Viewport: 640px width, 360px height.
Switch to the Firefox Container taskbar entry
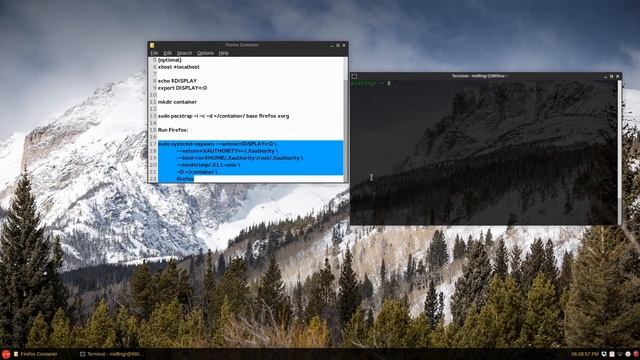pyautogui.click(x=36, y=354)
